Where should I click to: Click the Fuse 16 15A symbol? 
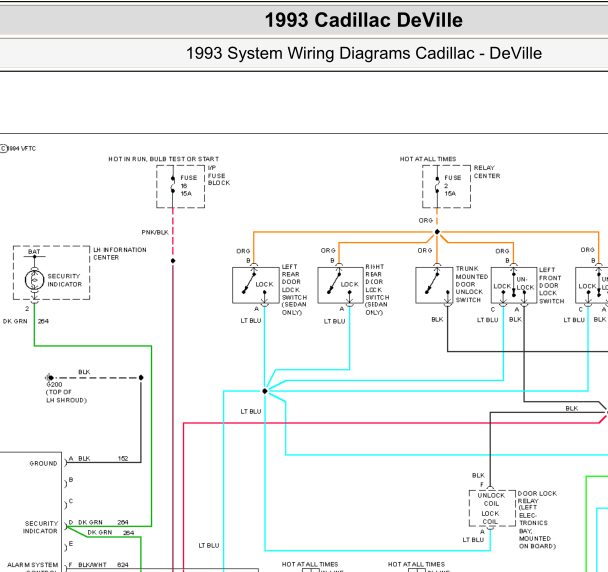pyautogui.click(x=173, y=186)
